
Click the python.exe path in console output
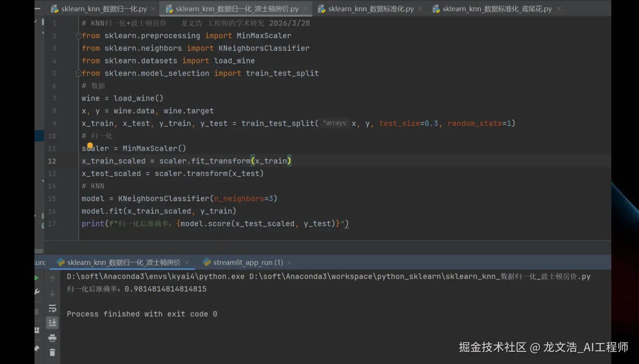coord(156,276)
